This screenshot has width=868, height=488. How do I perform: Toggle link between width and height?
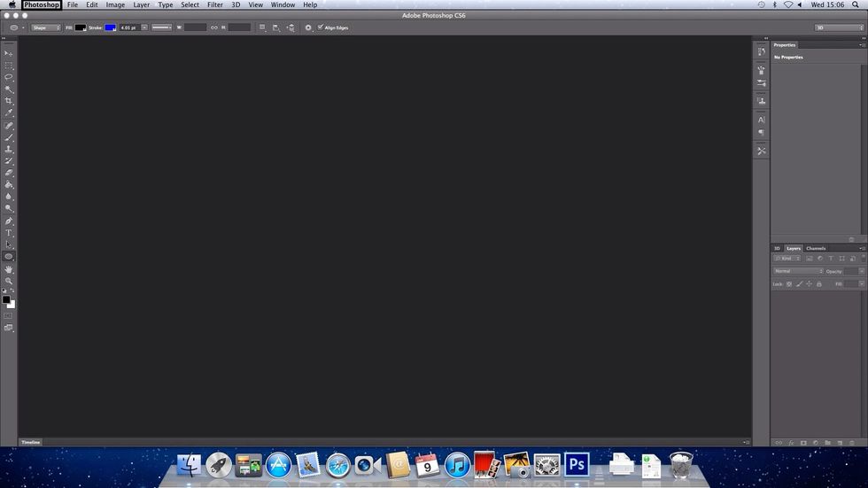(x=214, y=27)
